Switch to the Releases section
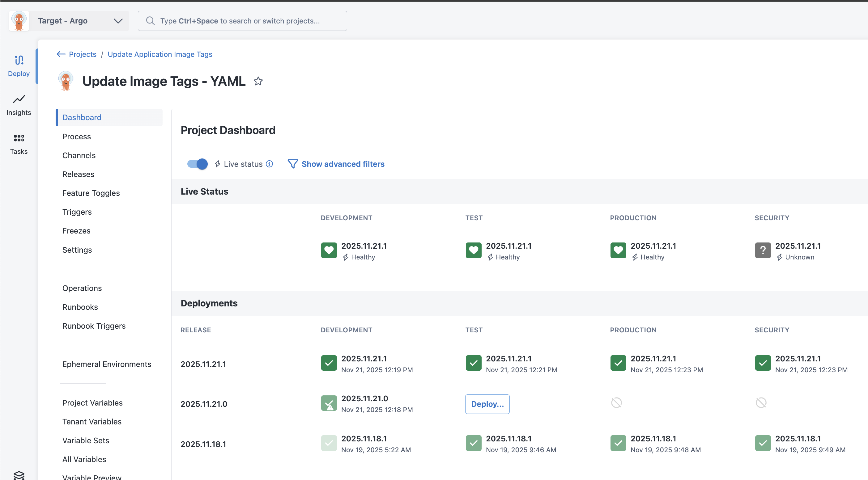The height and width of the screenshot is (480, 868). [78, 174]
